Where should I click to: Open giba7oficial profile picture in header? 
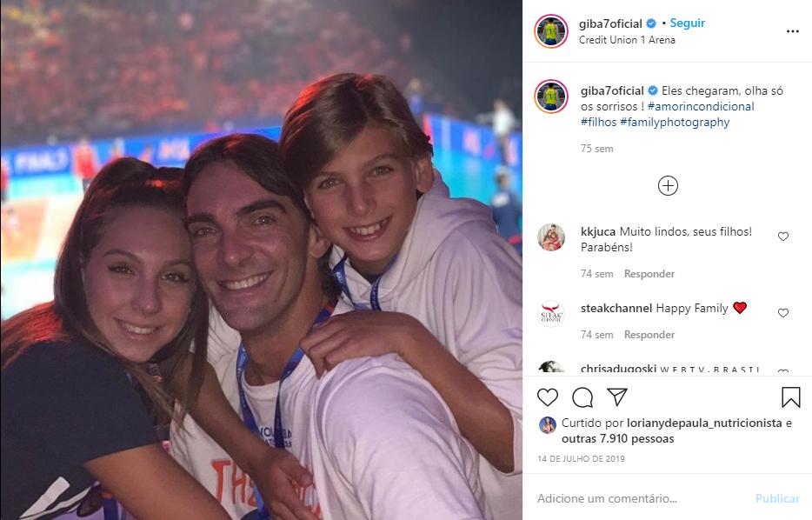pyautogui.click(x=551, y=31)
